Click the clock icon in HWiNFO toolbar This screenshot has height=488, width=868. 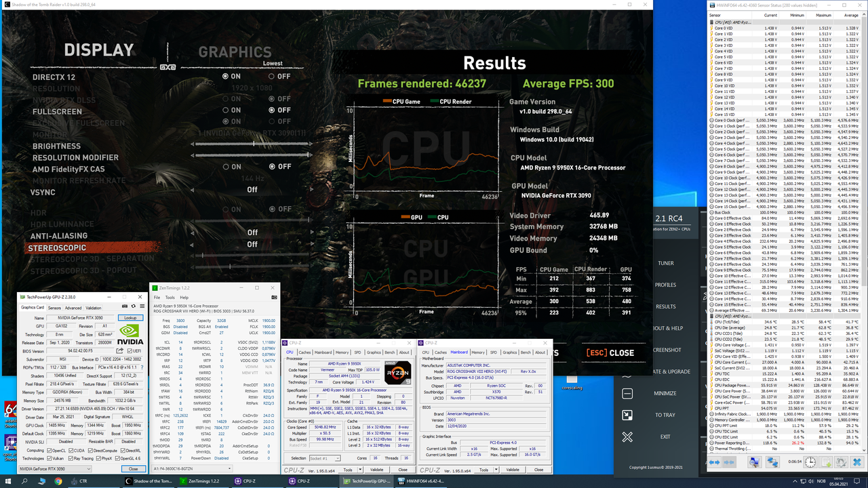(810, 463)
